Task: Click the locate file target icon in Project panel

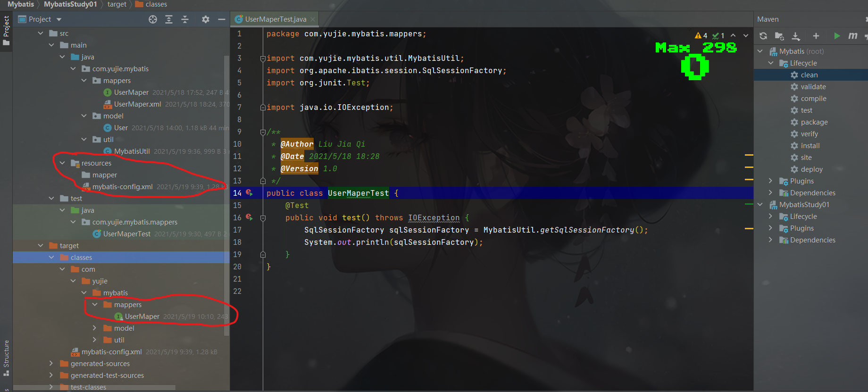Action: 153,19
